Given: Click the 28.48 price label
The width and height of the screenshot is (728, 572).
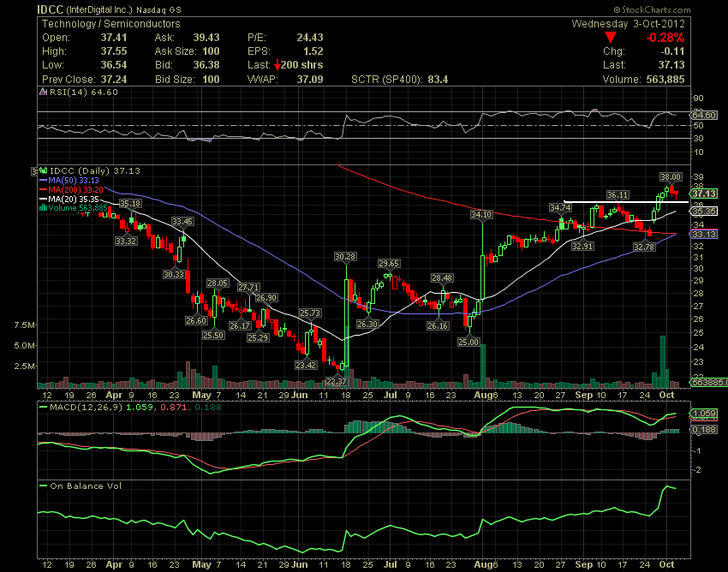Looking at the screenshot, I should (442, 278).
